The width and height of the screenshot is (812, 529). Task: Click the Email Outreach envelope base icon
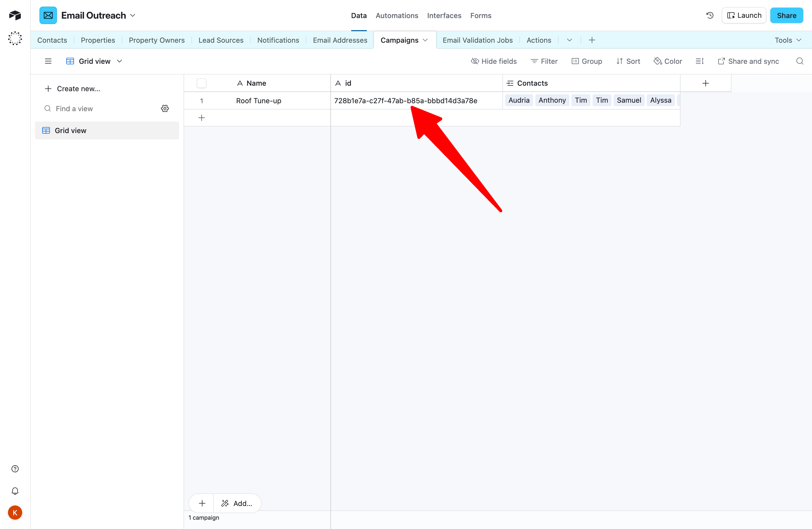point(48,15)
